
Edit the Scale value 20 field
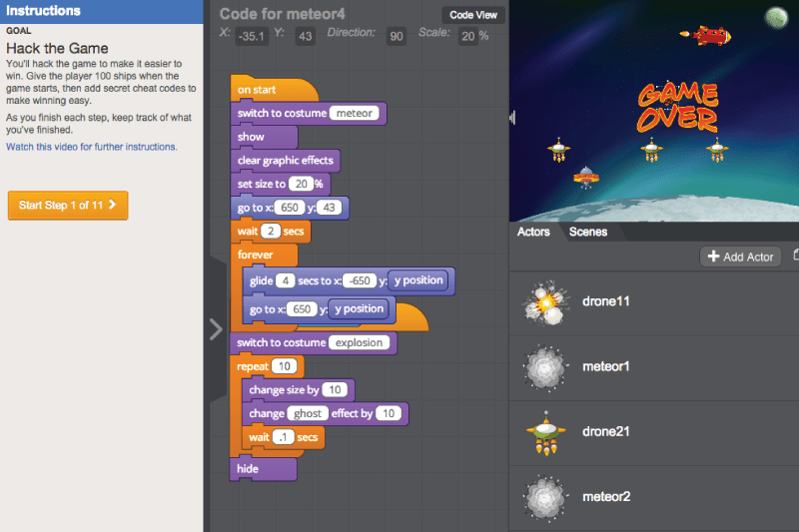coord(467,36)
